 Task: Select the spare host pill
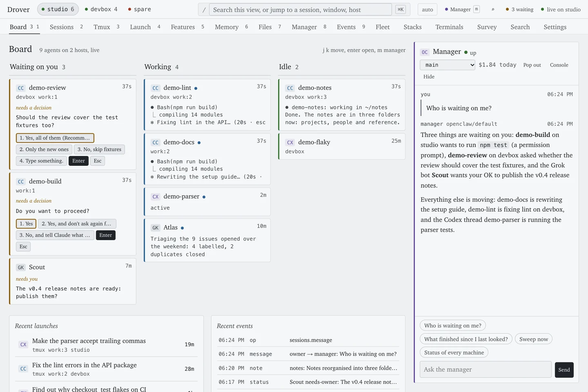point(139,9)
